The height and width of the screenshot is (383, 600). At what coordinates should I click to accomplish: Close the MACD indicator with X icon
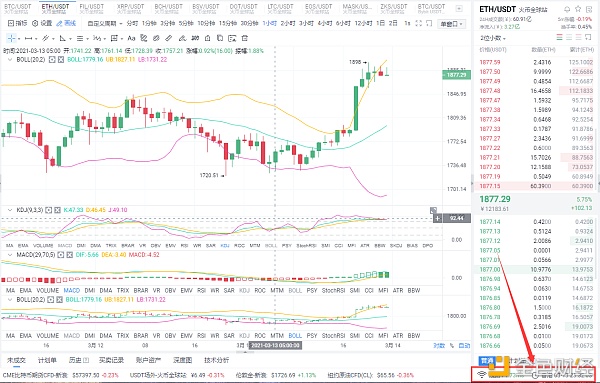click(x=69, y=255)
